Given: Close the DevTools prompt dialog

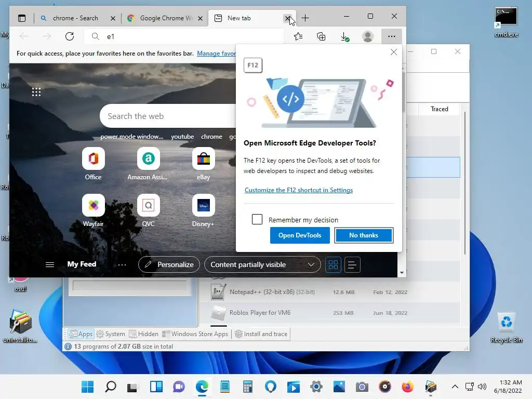Looking at the screenshot, I should (x=394, y=52).
